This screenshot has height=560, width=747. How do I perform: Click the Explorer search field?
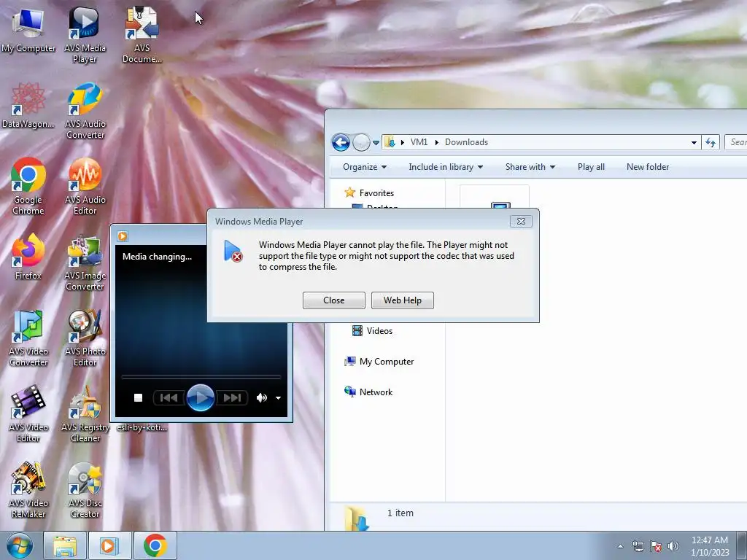(x=736, y=142)
